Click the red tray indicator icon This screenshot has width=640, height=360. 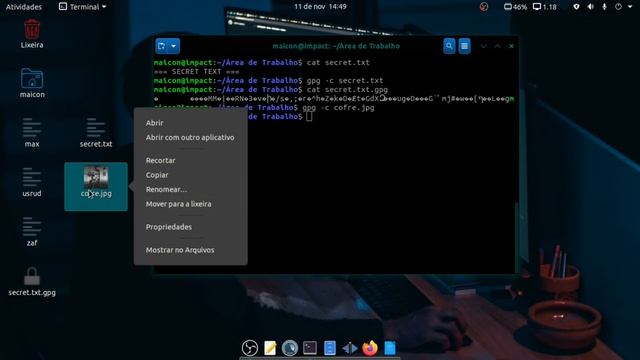coord(484,7)
